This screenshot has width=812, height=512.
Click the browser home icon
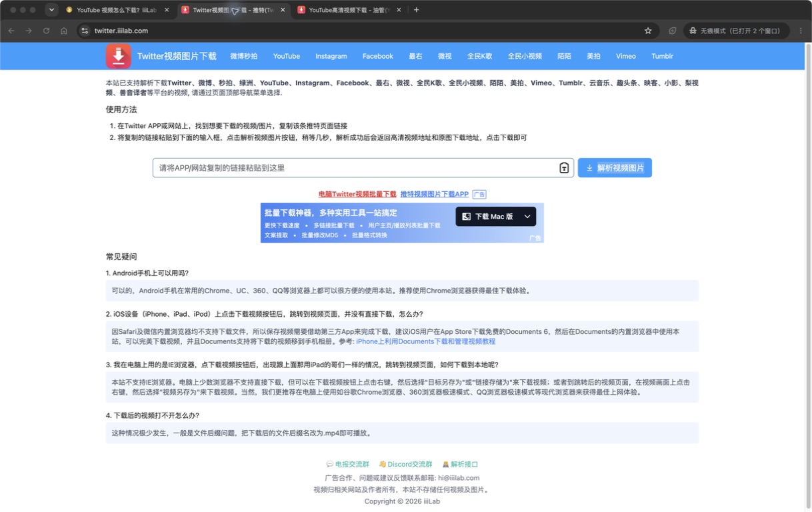click(x=64, y=31)
